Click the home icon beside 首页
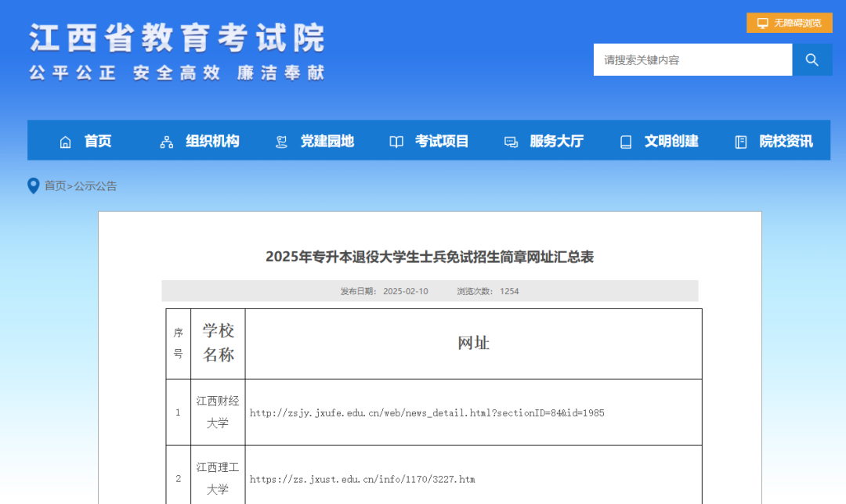The image size is (846, 504). [65, 141]
